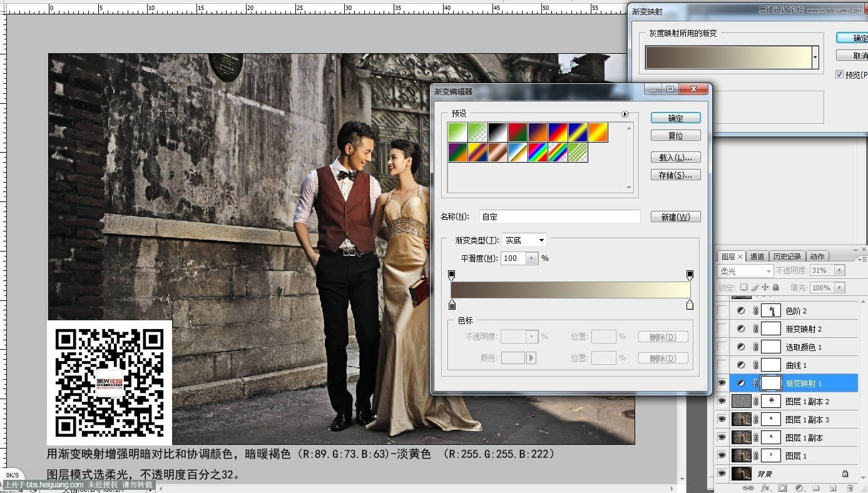Hide the 图层 1 layer
868x493 pixels.
click(722, 455)
